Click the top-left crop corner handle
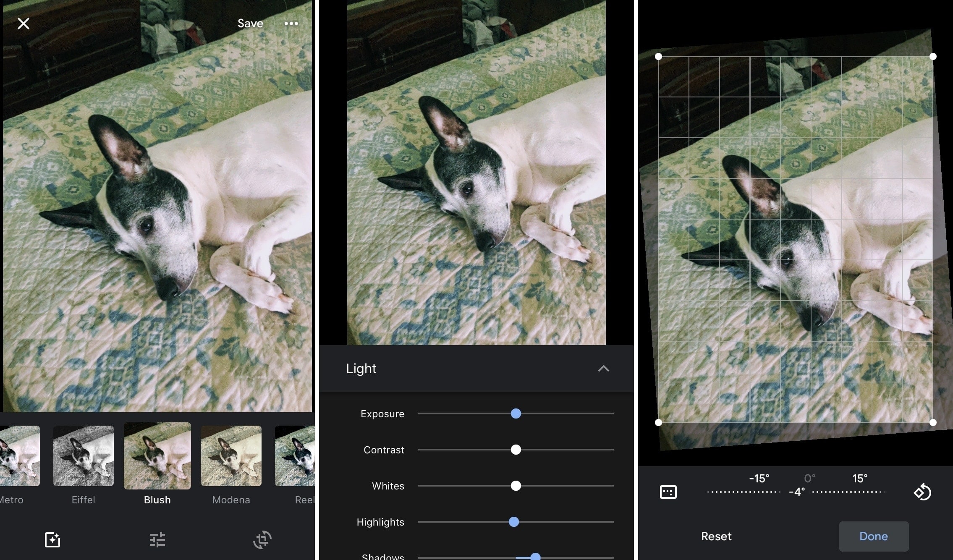Screen dimensions: 953x560 click(658, 56)
